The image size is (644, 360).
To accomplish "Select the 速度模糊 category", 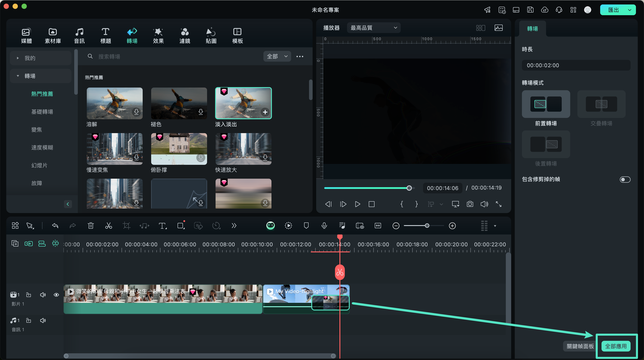I will [42, 147].
